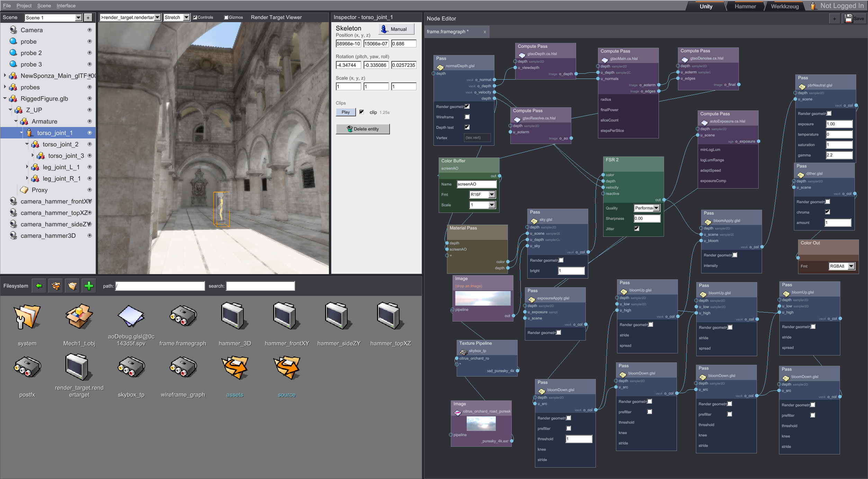Open the hammer_sideZY monitor icon
Screen dimensions: 868x479
pyautogui.click(x=339, y=316)
